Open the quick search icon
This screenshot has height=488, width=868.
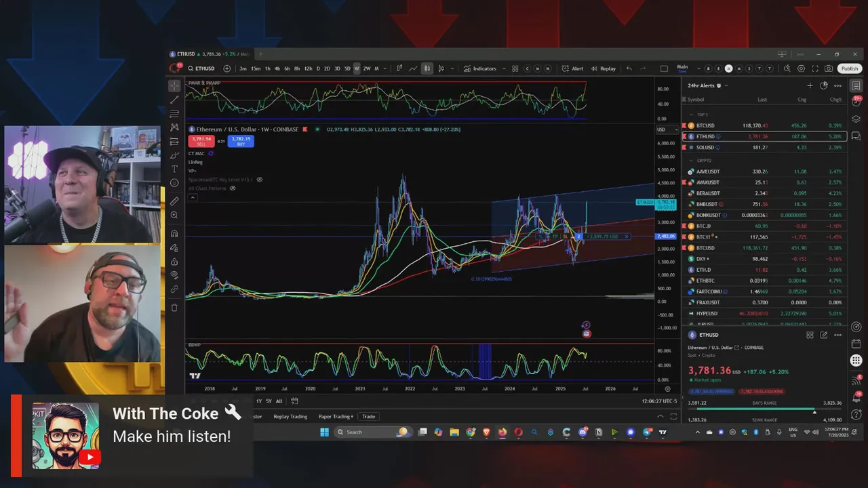pos(787,68)
